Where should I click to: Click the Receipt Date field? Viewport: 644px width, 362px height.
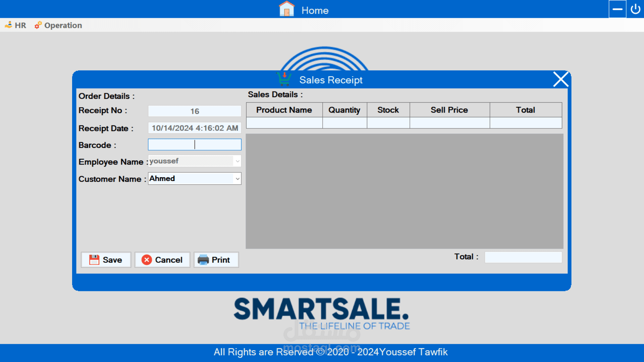(195, 128)
